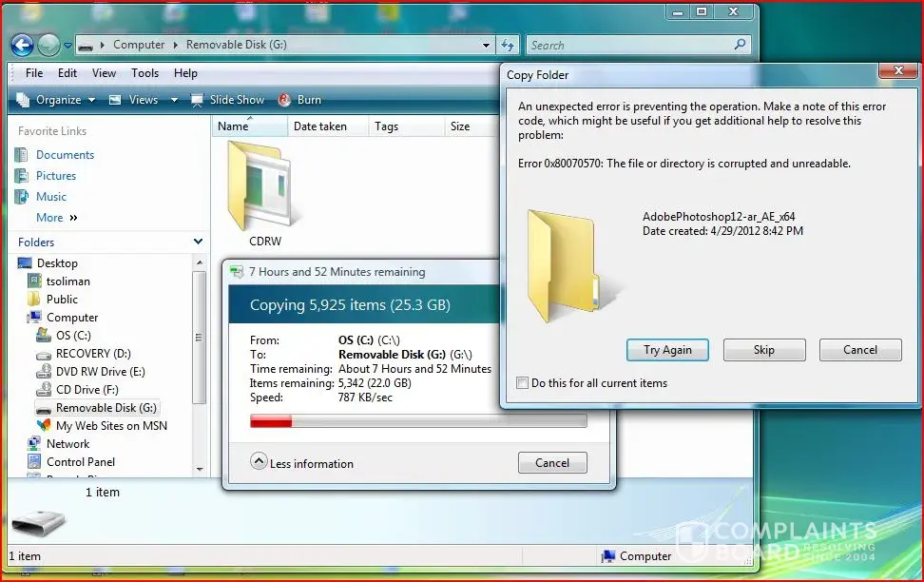Viewport: 924px width, 582px height.
Task: Check Do this for all current items
Action: click(x=522, y=382)
